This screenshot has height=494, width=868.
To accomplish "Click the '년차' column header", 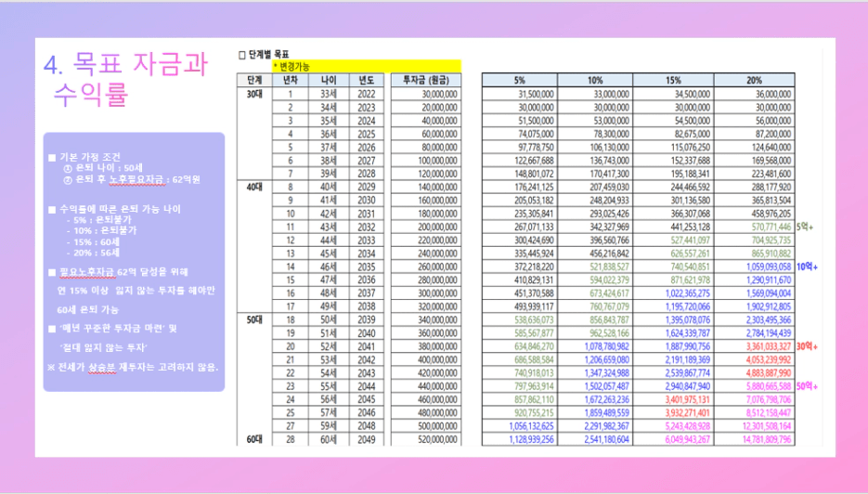I will [x=290, y=80].
